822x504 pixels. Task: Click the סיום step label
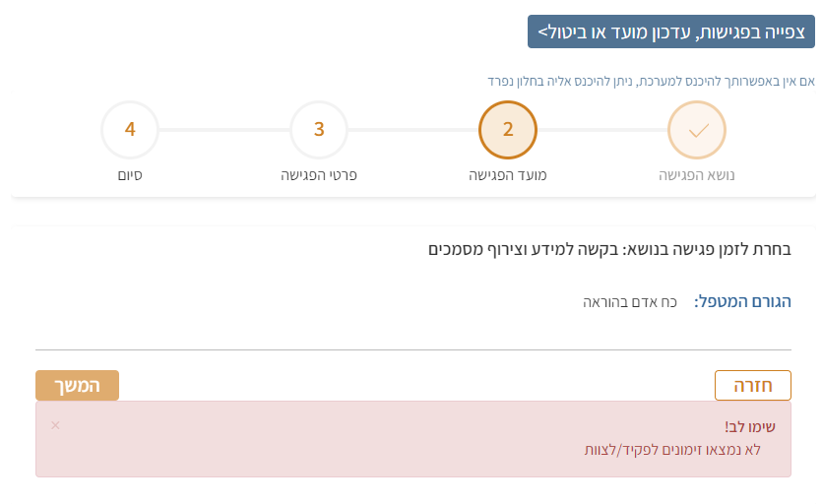click(130, 175)
